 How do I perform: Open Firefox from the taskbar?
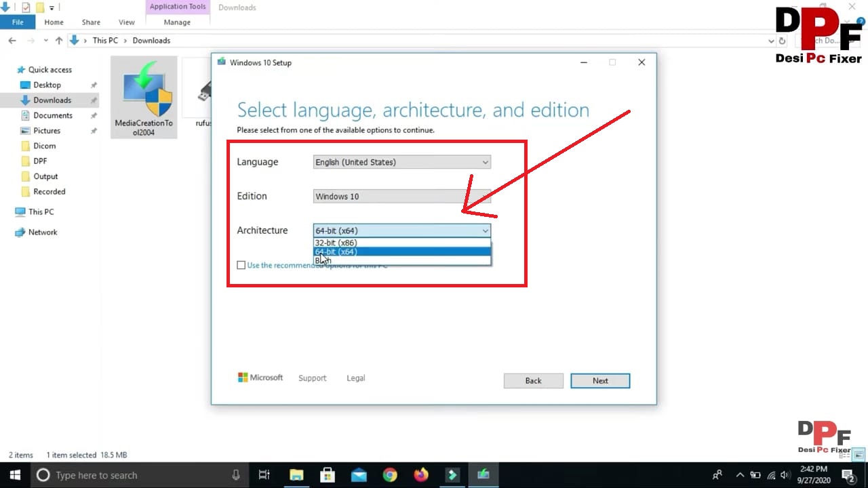421,475
